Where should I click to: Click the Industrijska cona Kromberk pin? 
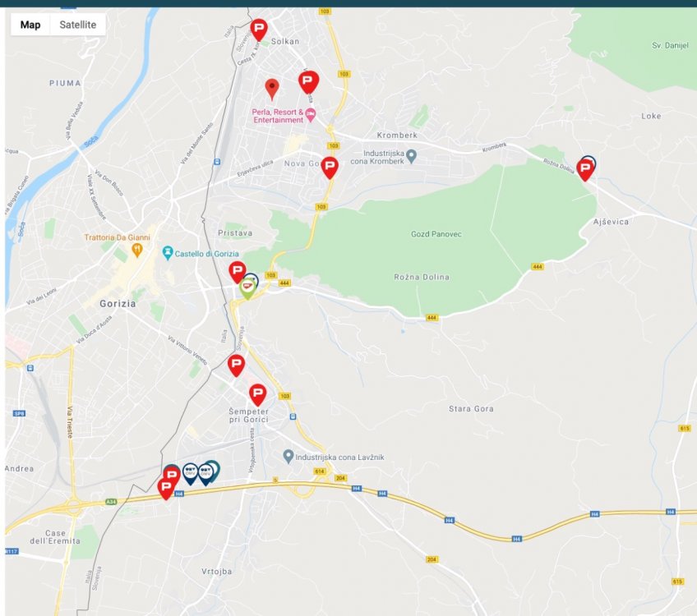pyautogui.click(x=412, y=155)
